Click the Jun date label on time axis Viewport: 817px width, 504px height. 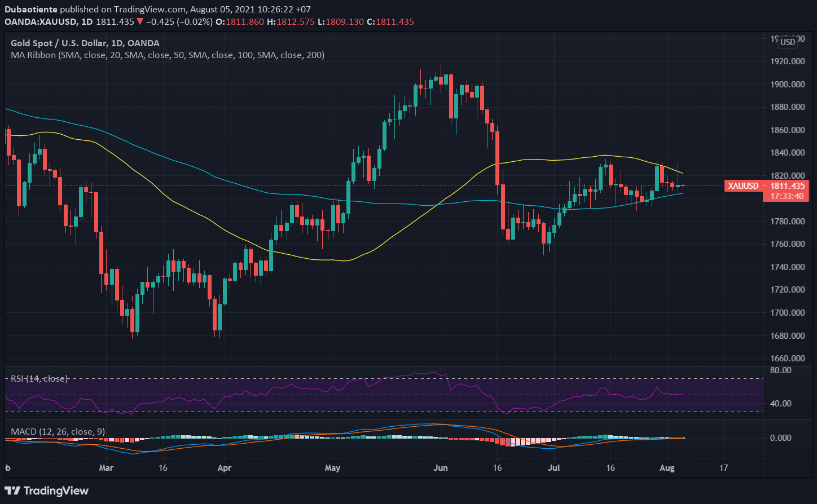441,468
